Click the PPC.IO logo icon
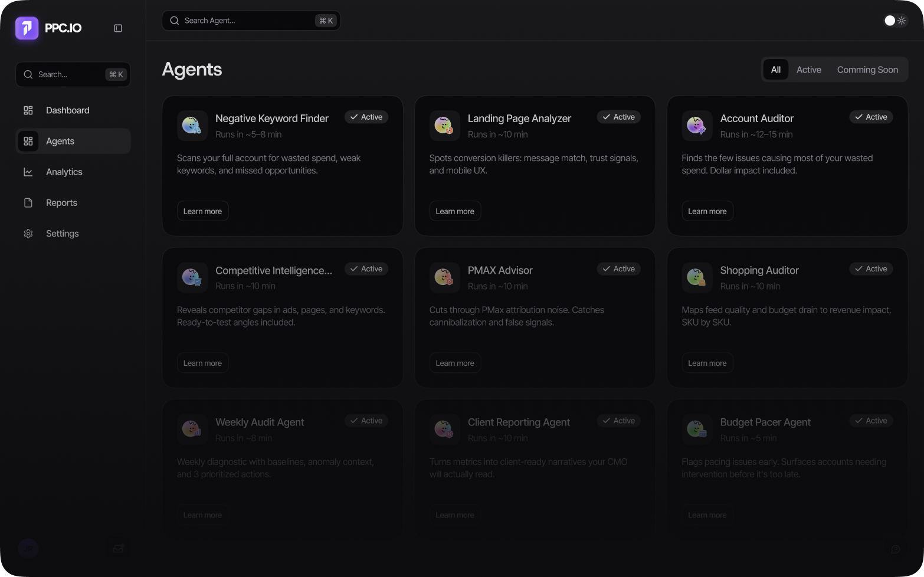This screenshot has height=577, width=924. point(27,28)
